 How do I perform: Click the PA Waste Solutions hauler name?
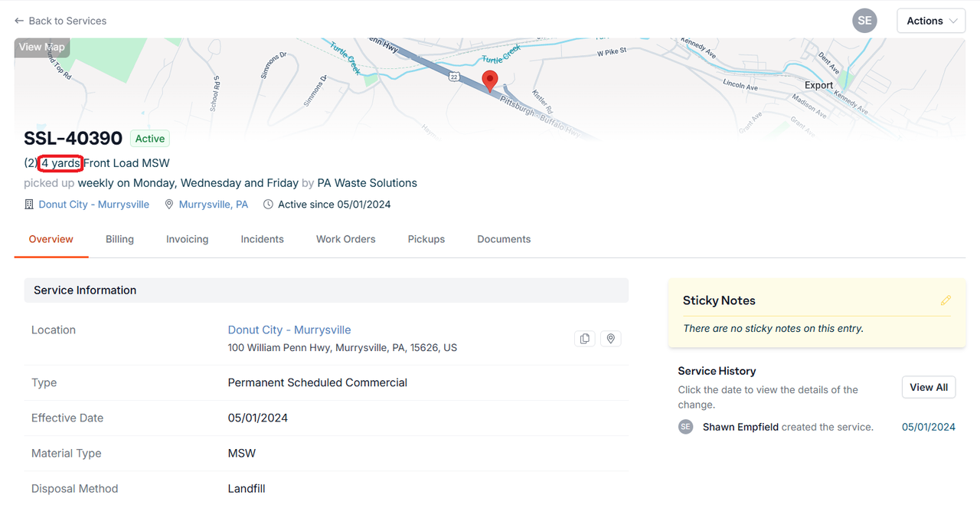[x=367, y=183]
